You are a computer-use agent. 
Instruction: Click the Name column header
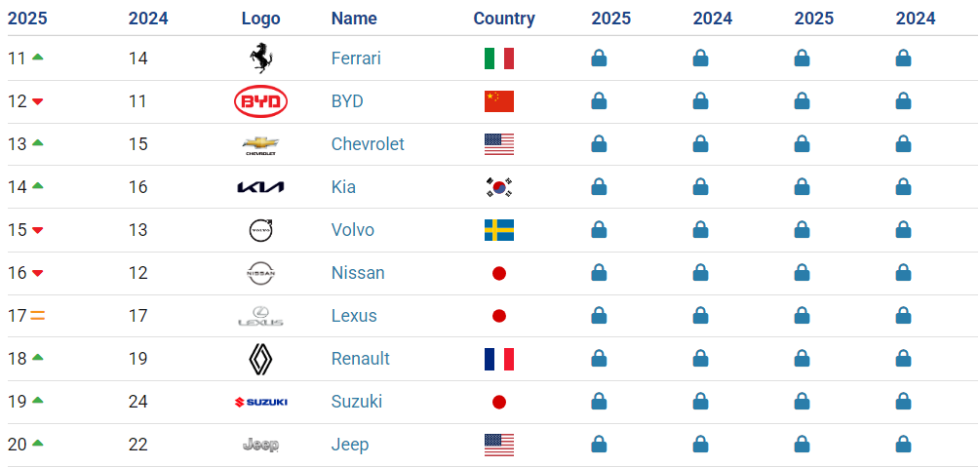click(x=354, y=19)
